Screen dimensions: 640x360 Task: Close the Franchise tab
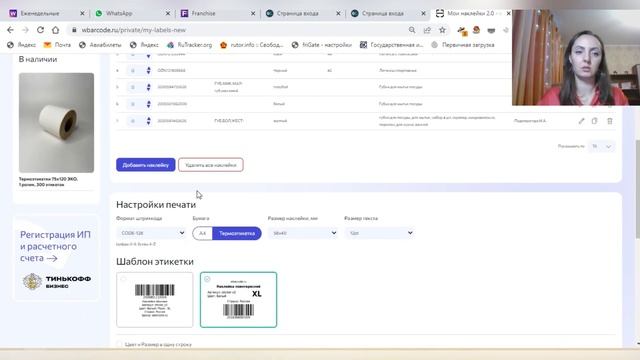tap(253, 13)
